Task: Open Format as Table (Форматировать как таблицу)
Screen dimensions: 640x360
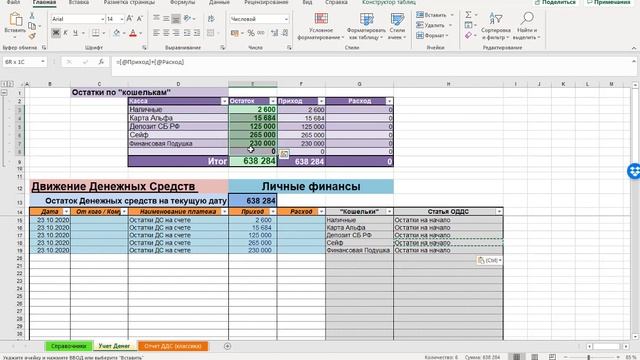Action: click(x=366, y=26)
